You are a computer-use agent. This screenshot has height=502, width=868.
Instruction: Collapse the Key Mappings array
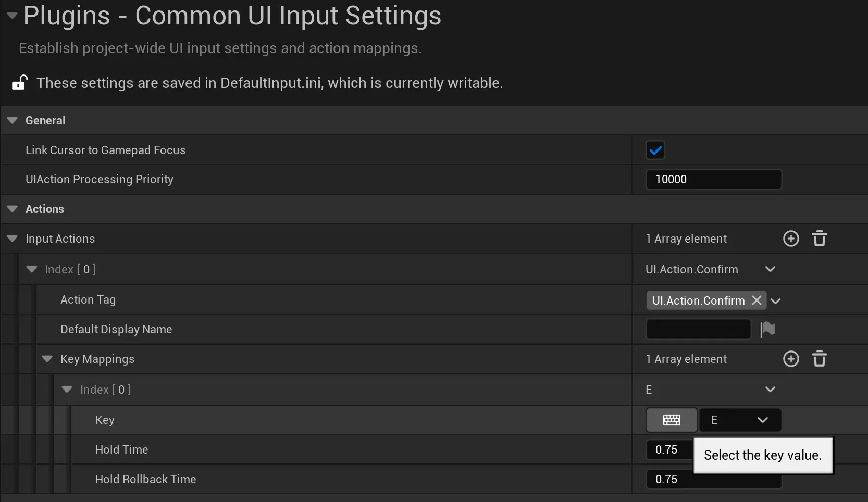tap(47, 359)
